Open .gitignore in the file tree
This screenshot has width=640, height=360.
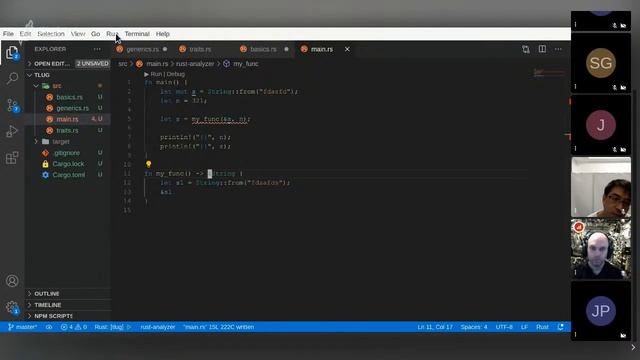[68, 153]
